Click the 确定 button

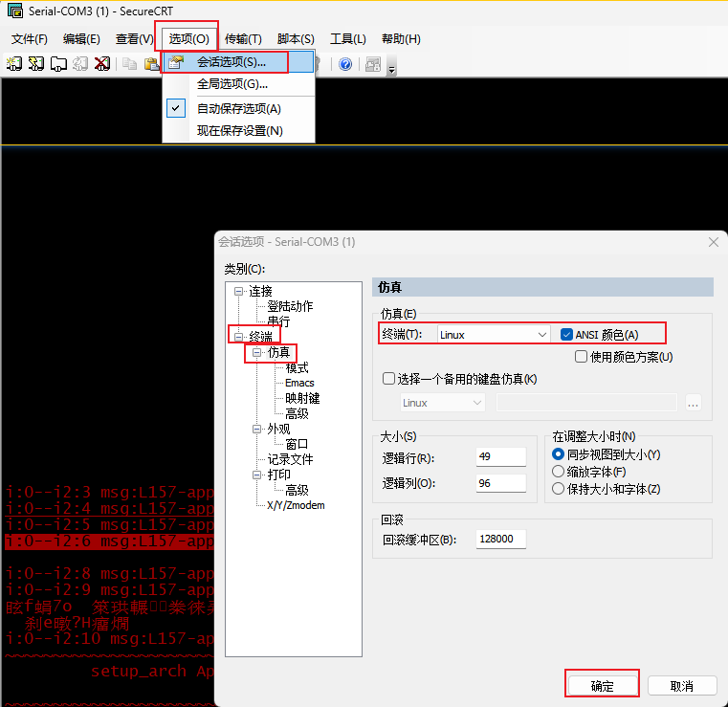pyautogui.click(x=602, y=686)
